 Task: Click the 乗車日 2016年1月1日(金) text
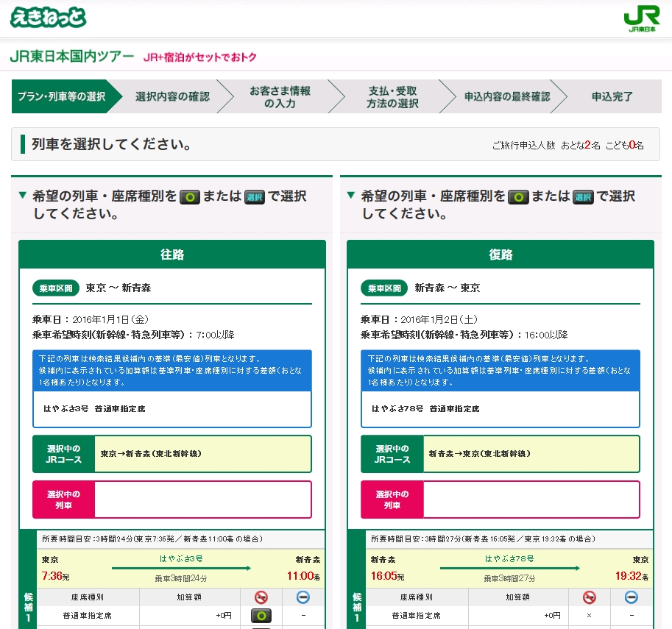(x=91, y=319)
